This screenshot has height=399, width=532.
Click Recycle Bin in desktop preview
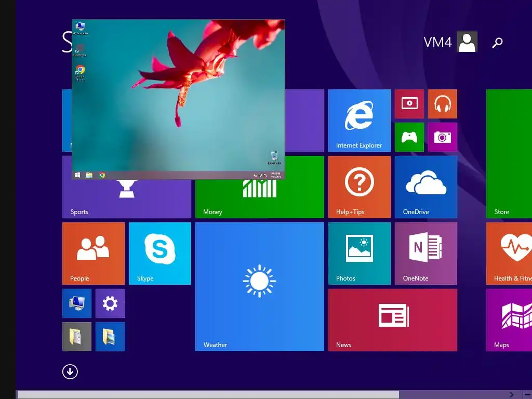[x=274, y=158]
